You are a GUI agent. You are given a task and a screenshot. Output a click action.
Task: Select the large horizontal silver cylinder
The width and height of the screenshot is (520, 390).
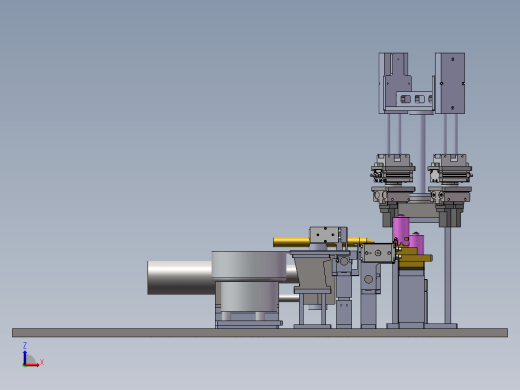coord(180,278)
